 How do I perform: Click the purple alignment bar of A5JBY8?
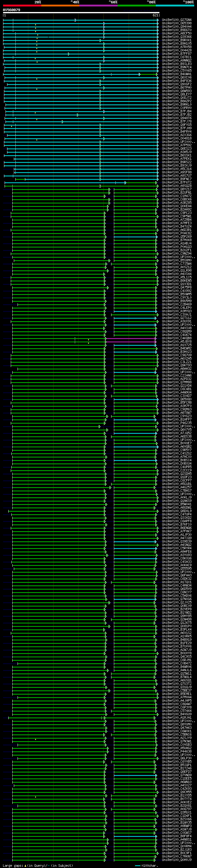(131, 342)
